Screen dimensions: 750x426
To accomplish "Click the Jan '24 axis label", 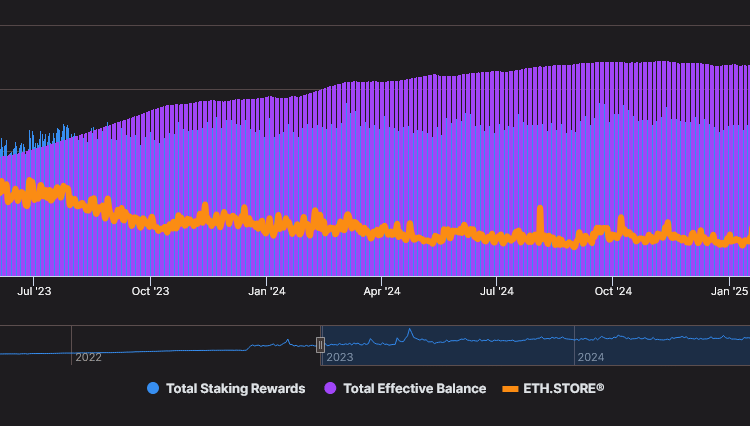I will (266, 291).
